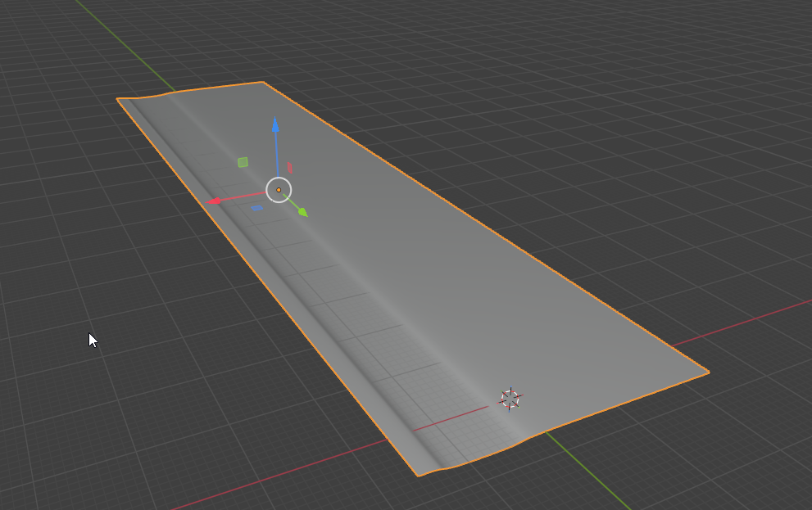The width and height of the screenshot is (812, 510).
Task: Click the blue Z-axis arrow of the move gizmo
Action: (x=275, y=126)
